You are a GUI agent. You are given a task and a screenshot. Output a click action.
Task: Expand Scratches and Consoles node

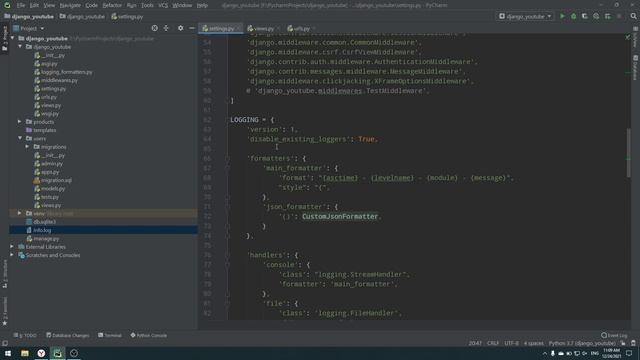coord(12,255)
